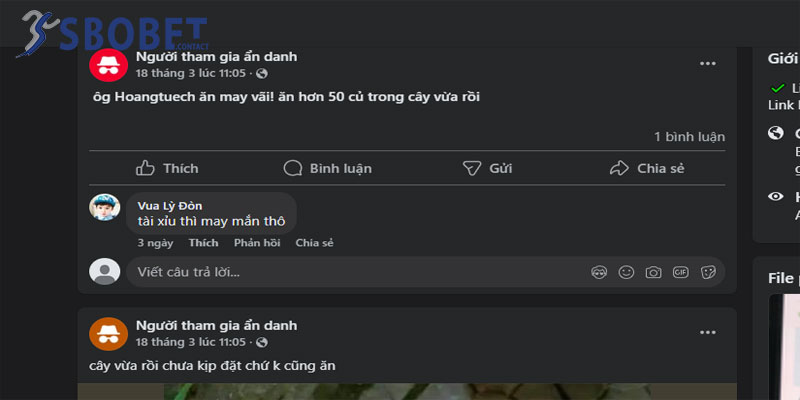Click Bình luận on the first post

click(328, 168)
